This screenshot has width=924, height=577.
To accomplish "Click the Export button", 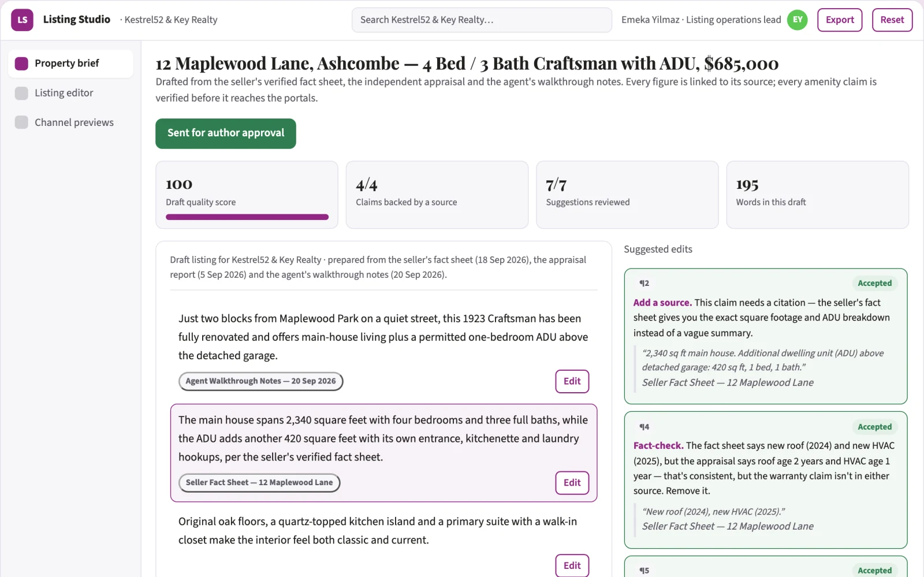I will pos(840,20).
